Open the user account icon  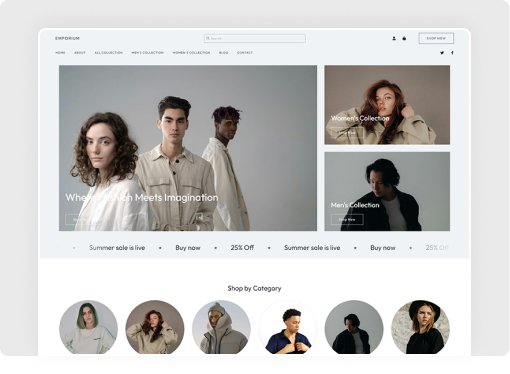pos(394,38)
